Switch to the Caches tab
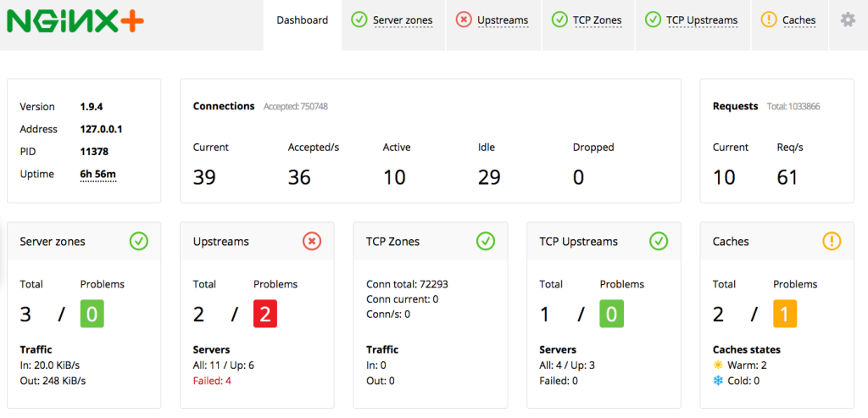Viewport: 868px width, 418px height. (x=789, y=20)
